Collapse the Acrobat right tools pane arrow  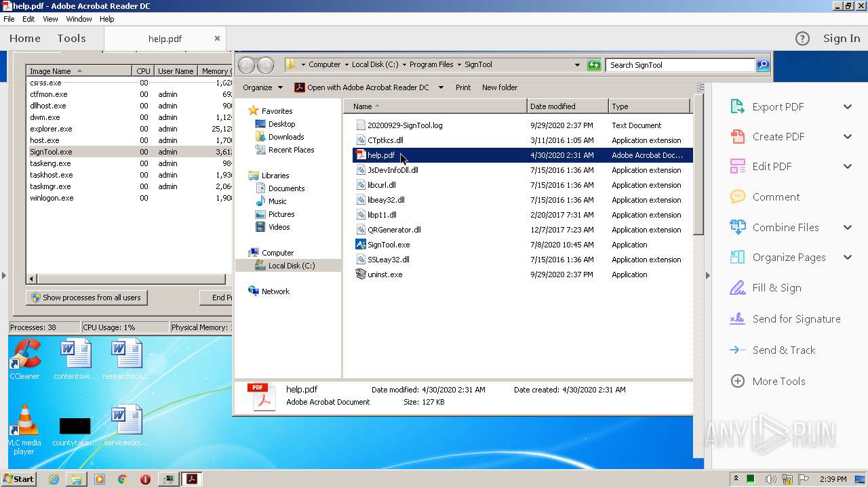click(708, 275)
